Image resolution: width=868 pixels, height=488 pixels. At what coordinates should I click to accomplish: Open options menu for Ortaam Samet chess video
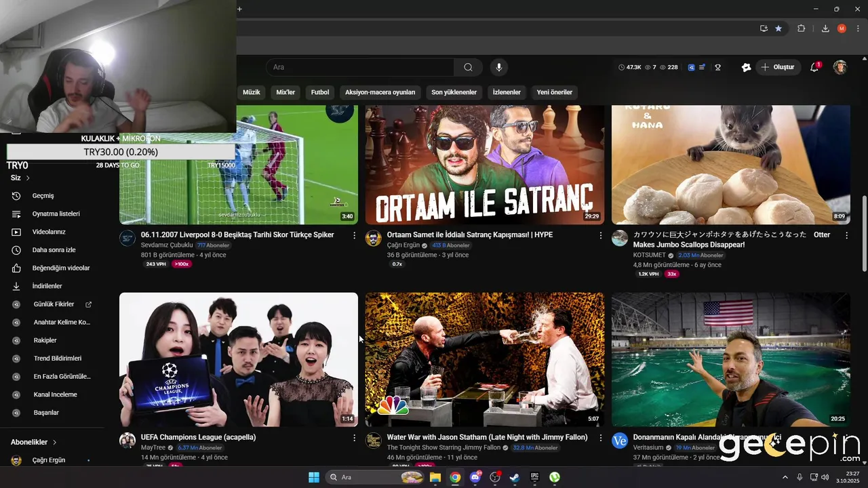(600, 235)
